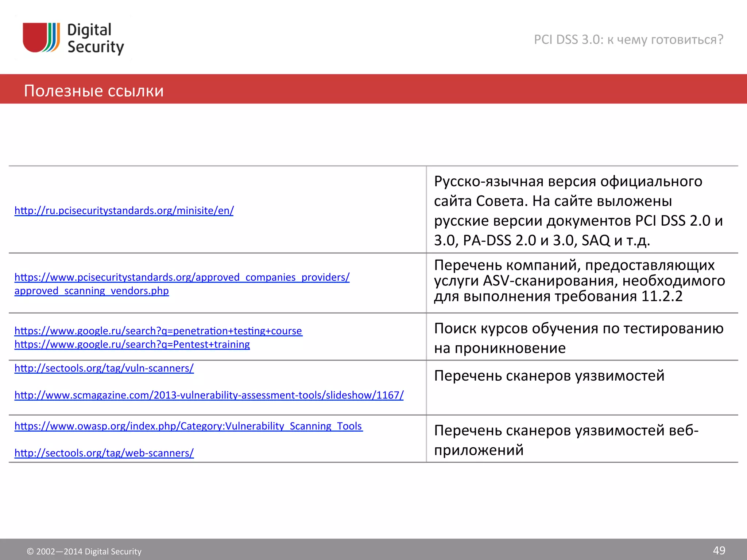This screenshot has width=747, height=560.
Task: Open the approved_companies_providers PCI link
Action: [x=182, y=284]
